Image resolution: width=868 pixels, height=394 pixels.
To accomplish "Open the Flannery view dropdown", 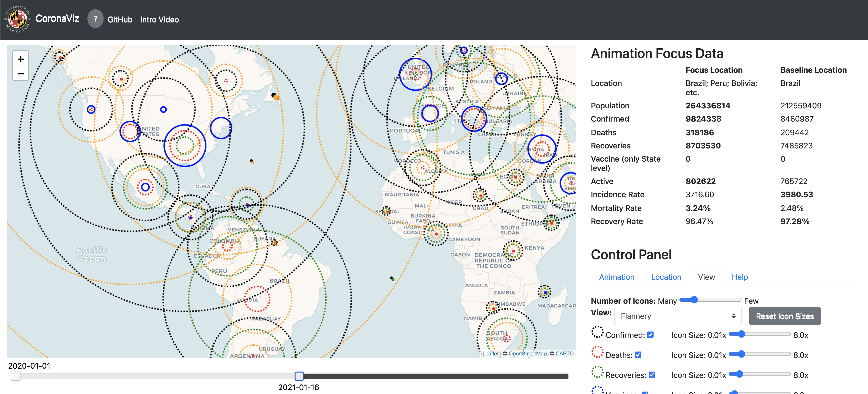I will (x=677, y=316).
